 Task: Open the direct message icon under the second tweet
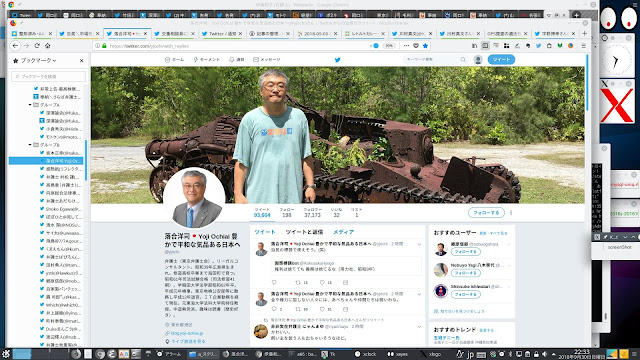pyautogui.click(x=345, y=309)
